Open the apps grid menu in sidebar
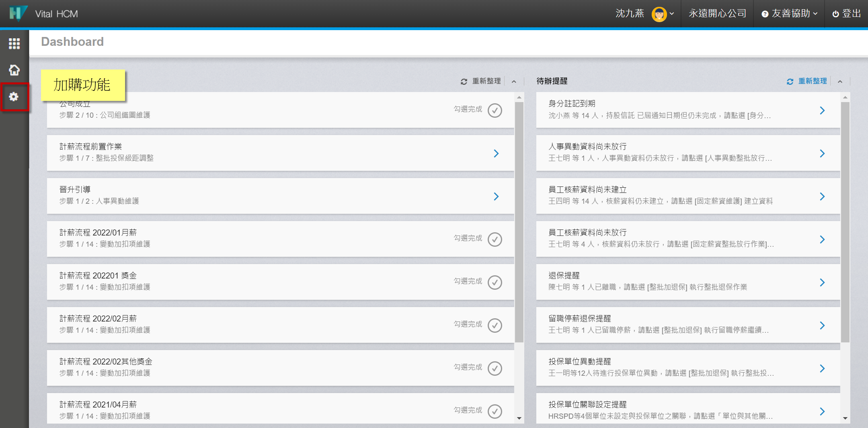This screenshot has height=428, width=868. point(14,43)
